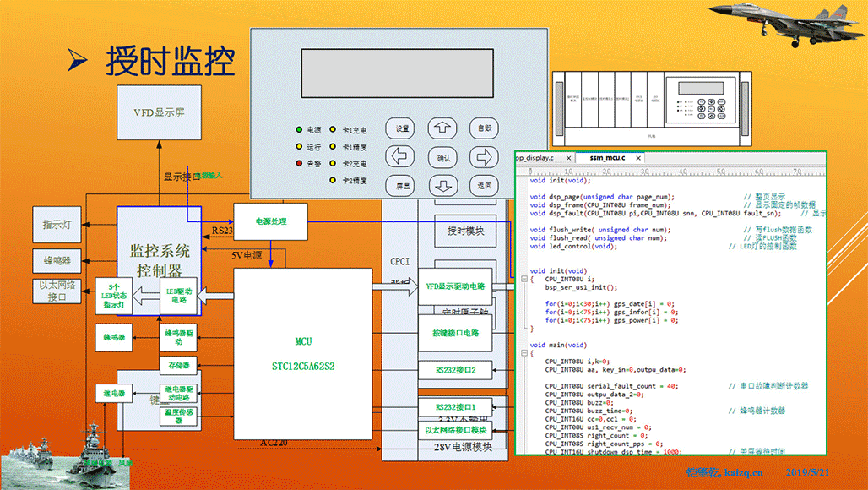The width and height of the screenshot is (868, 490).
Task: Click the green 电源 power LED
Action: coord(298,130)
